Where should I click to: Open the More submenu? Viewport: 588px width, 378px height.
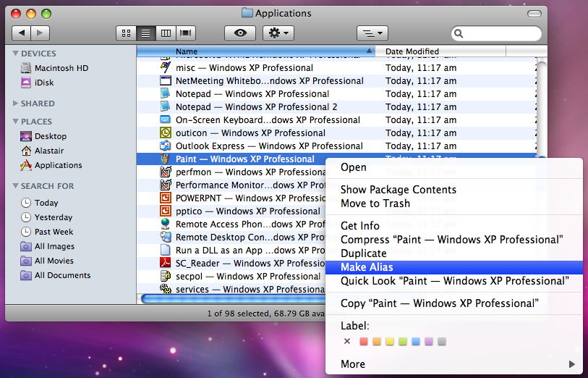[454, 364]
